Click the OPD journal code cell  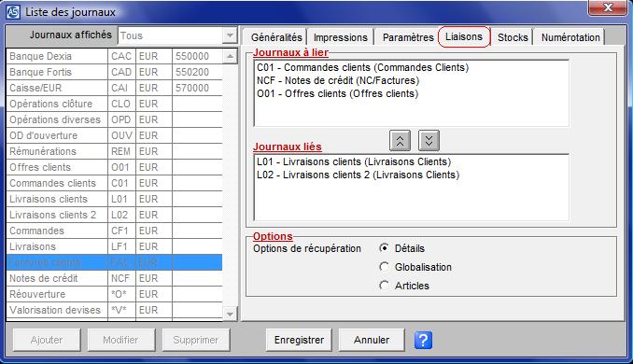[x=121, y=119]
